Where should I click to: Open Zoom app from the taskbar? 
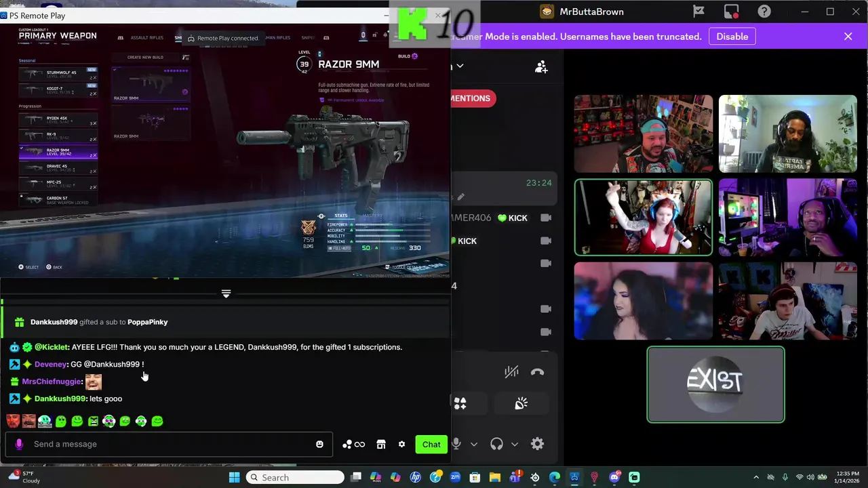455,477
